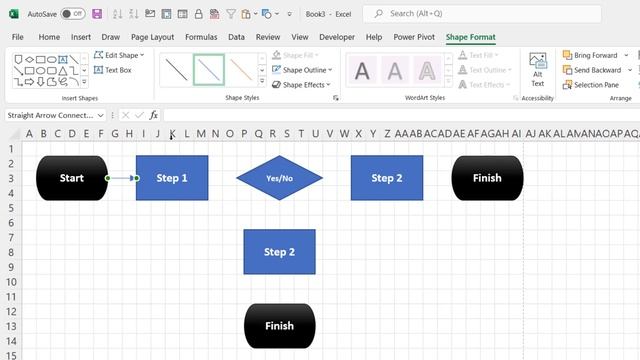The width and height of the screenshot is (640, 360).
Task: Click into the formula bar input
Action: 401,116
